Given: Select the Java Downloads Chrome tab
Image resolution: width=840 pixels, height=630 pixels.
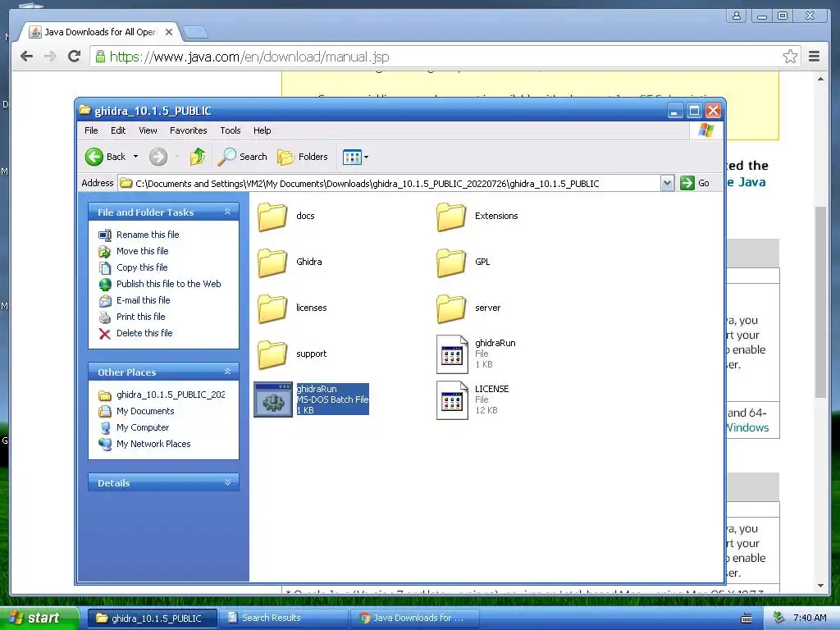Looking at the screenshot, I should point(99,32).
